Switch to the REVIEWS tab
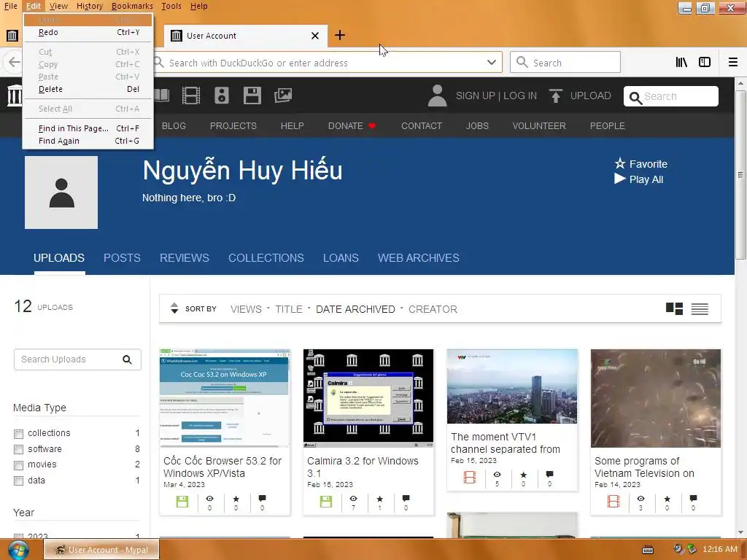This screenshot has width=747, height=560. 185,257
